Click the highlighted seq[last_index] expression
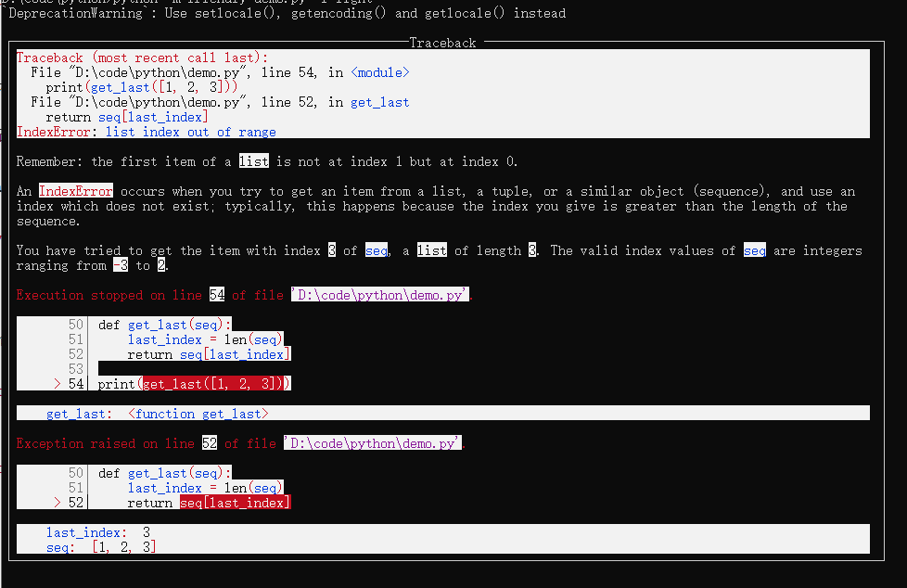The width and height of the screenshot is (907, 588). tap(234, 502)
